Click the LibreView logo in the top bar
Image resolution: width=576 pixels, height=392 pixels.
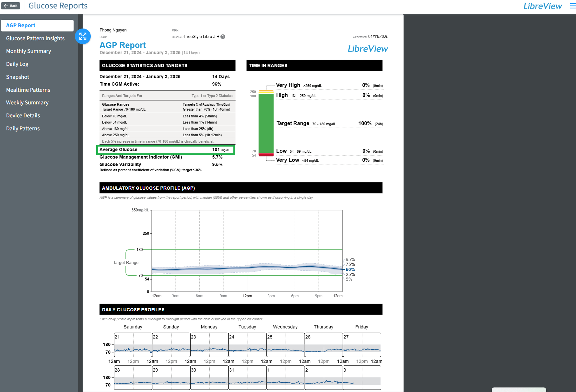click(x=543, y=6)
